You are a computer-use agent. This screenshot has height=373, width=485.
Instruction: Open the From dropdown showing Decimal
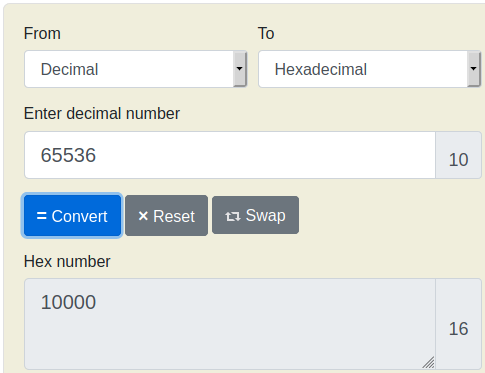[136, 69]
